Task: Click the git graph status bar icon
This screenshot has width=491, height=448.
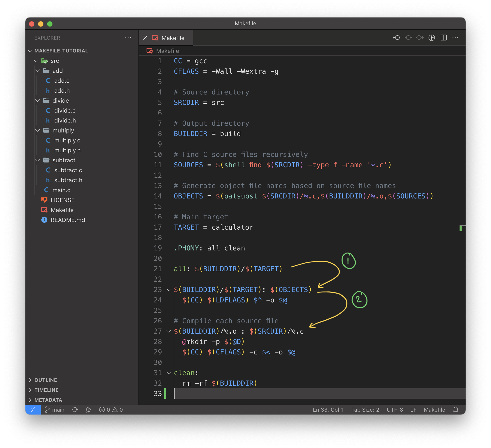Action: tap(88, 410)
